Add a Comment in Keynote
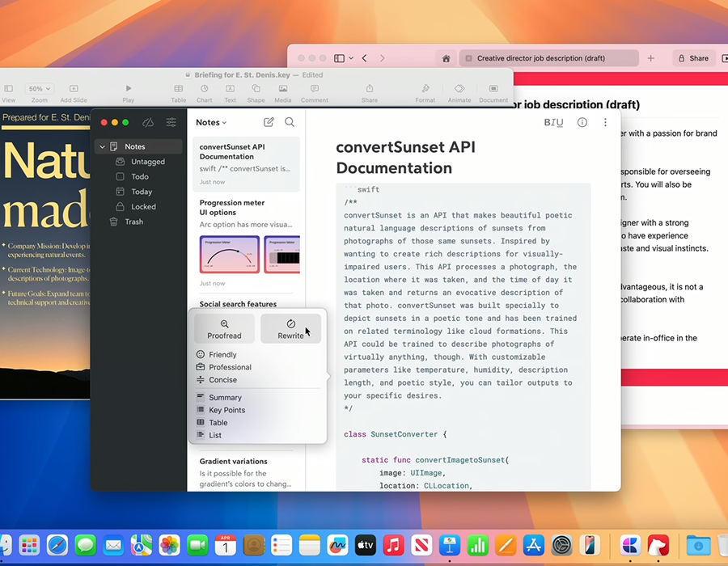This screenshot has height=566, width=728. click(315, 93)
